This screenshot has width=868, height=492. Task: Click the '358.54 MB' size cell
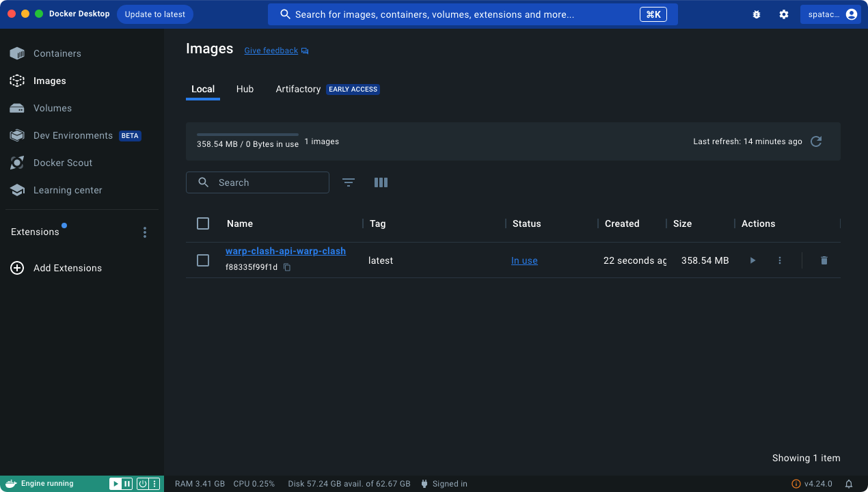705,260
